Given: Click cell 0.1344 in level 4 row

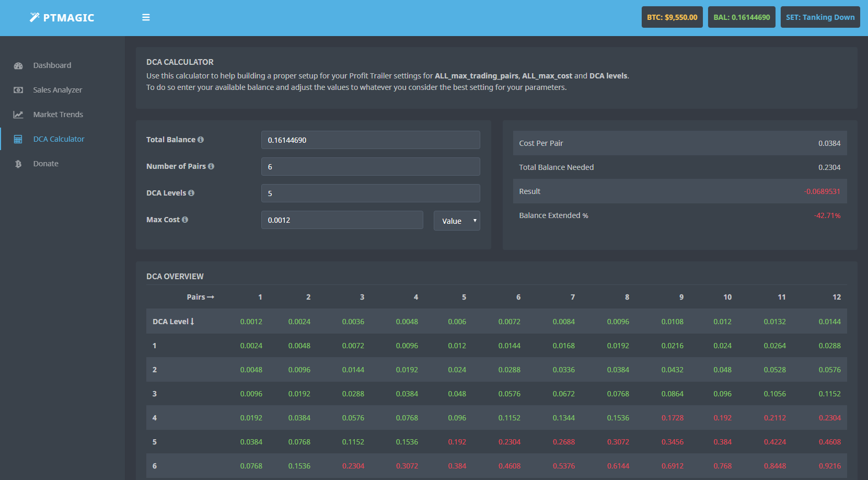Looking at the screenshot, I should [564, 418].
